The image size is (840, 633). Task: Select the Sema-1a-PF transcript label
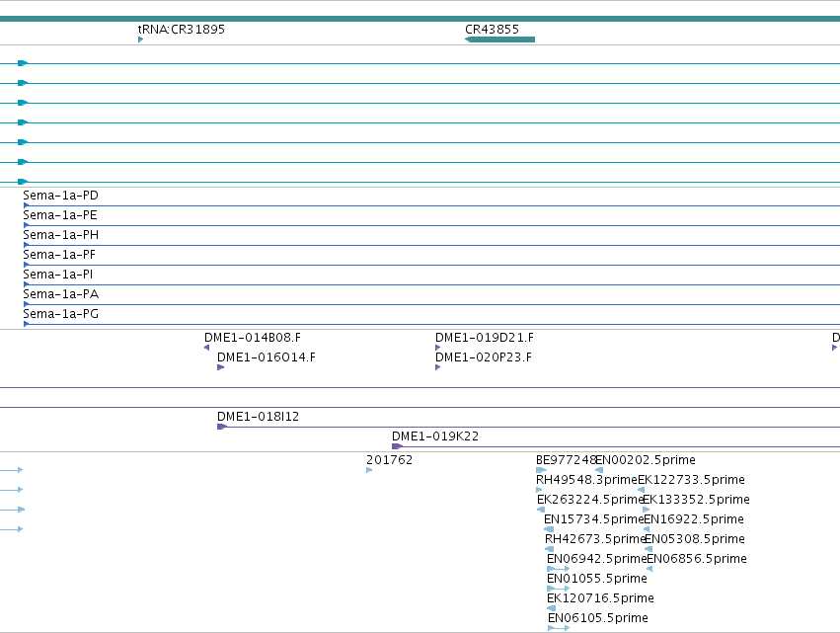59,255
